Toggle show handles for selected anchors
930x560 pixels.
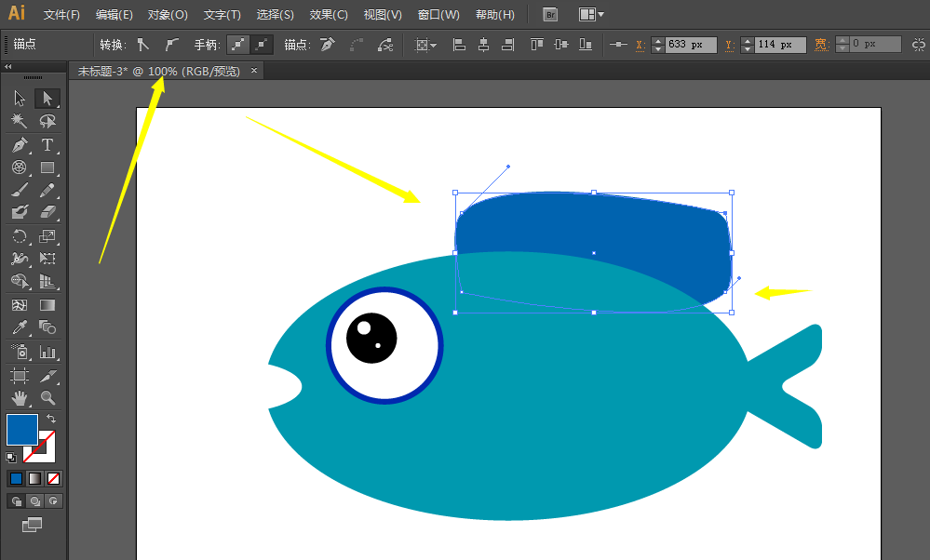(x=239, y=45)
